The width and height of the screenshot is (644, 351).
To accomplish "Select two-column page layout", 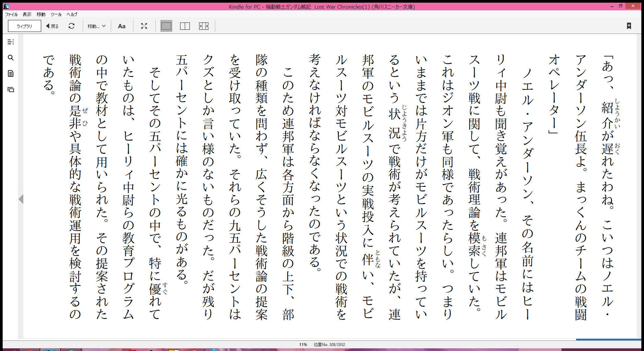I will click(185, 26).
